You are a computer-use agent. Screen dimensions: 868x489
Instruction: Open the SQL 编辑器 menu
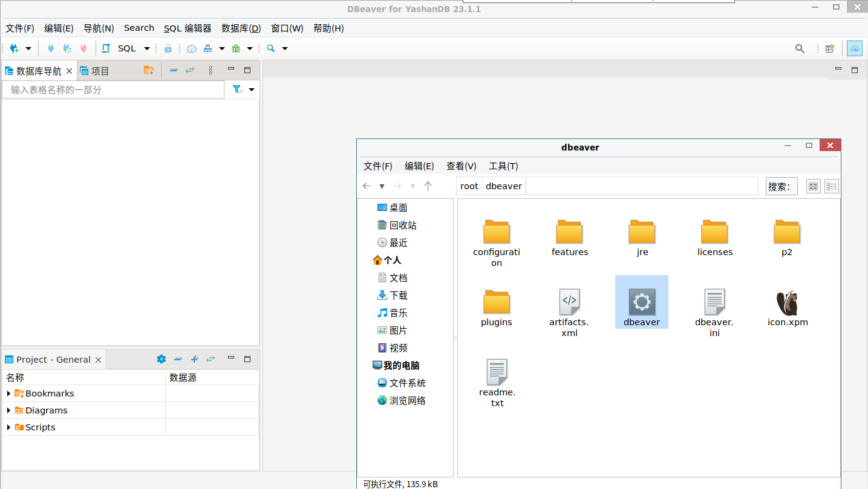coord(188,28)
